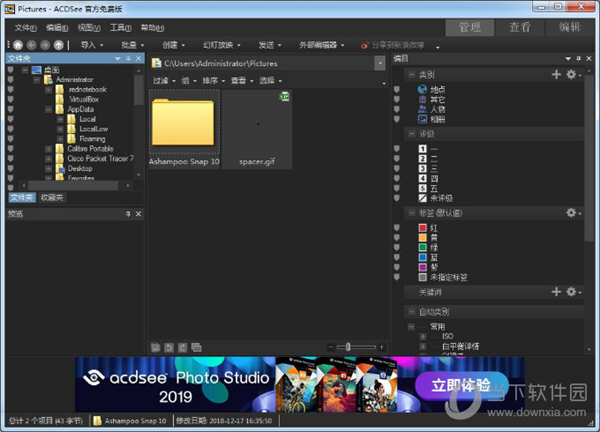This screenshot has width=600, height=432.
Task: Collapse the 类别 section
Action: (x=411, y=74)
